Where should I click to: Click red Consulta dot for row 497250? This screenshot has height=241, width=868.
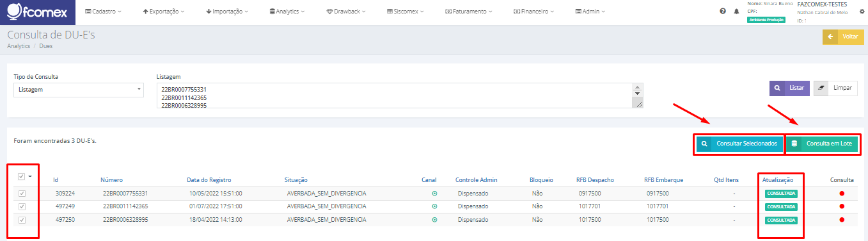[x=842, y=219]
